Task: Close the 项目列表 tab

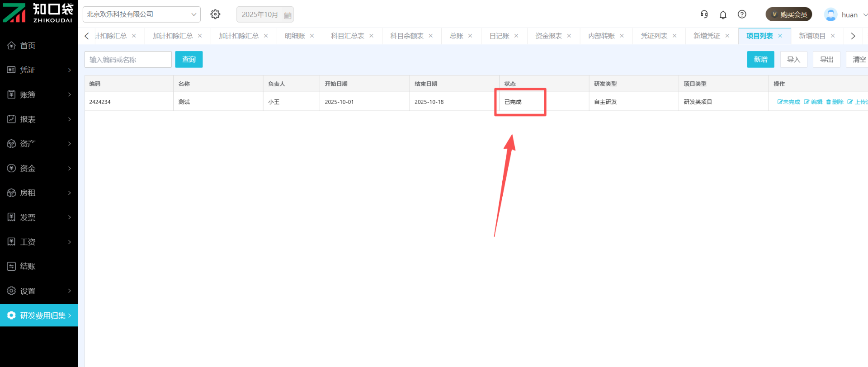Action: pos(780,36)
